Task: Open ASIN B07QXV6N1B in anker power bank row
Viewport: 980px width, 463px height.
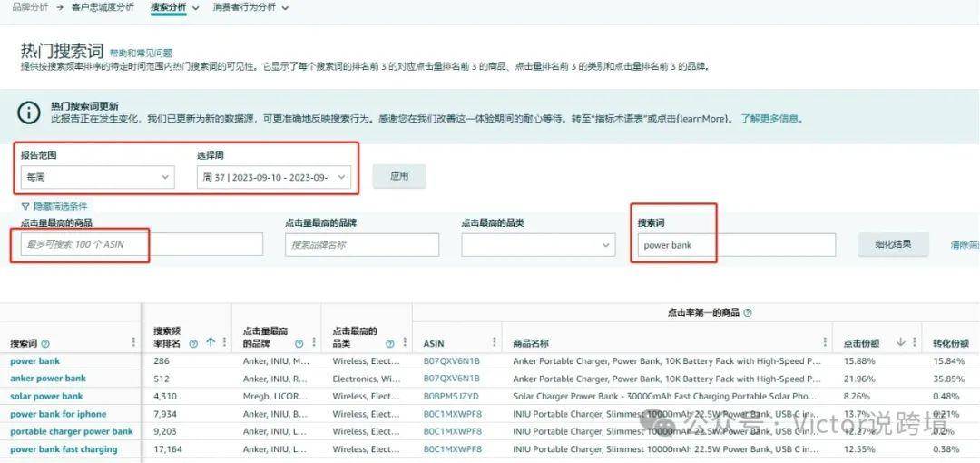Action: point(451,379)
